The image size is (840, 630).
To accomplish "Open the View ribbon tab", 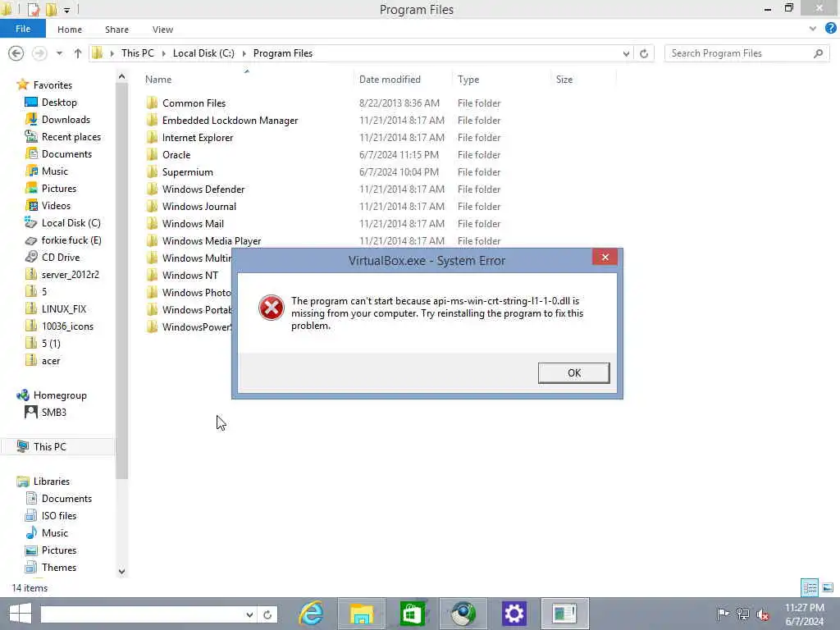I will click(x=162, y=30).
